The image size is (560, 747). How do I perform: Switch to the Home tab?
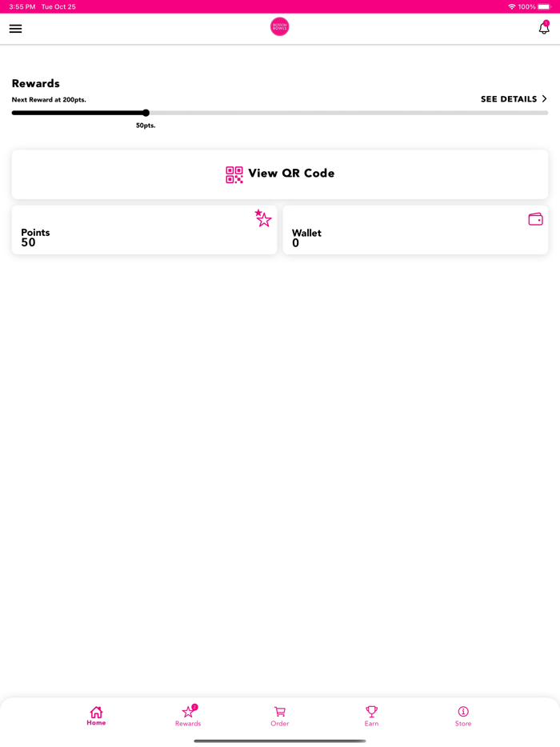pyautogui.click(x=96, y=715)
